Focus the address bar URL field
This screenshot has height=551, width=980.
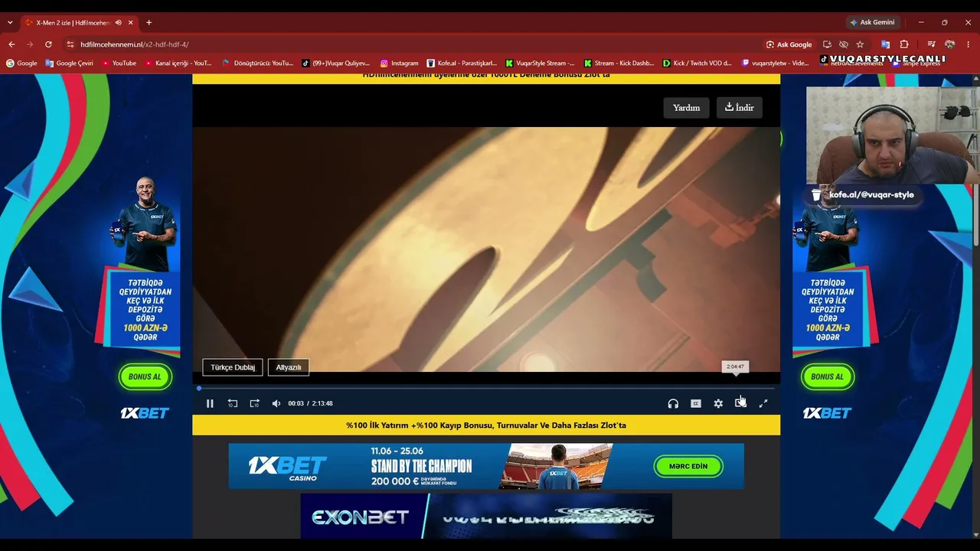coord(413,44)
